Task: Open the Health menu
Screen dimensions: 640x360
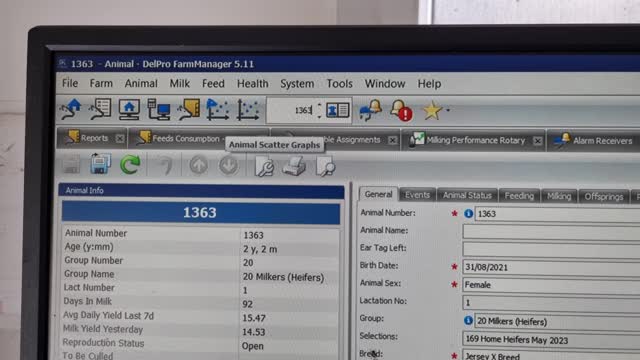Action: (253, 84)
